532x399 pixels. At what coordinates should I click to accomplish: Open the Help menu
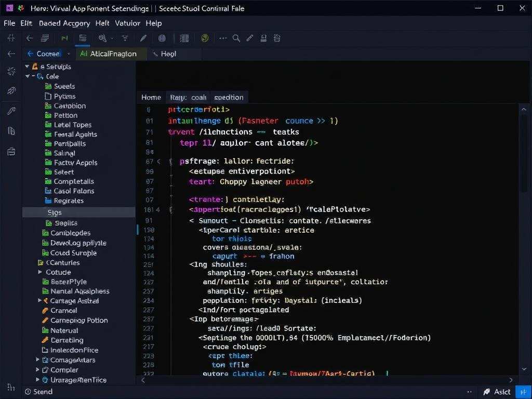coord(154,23)
